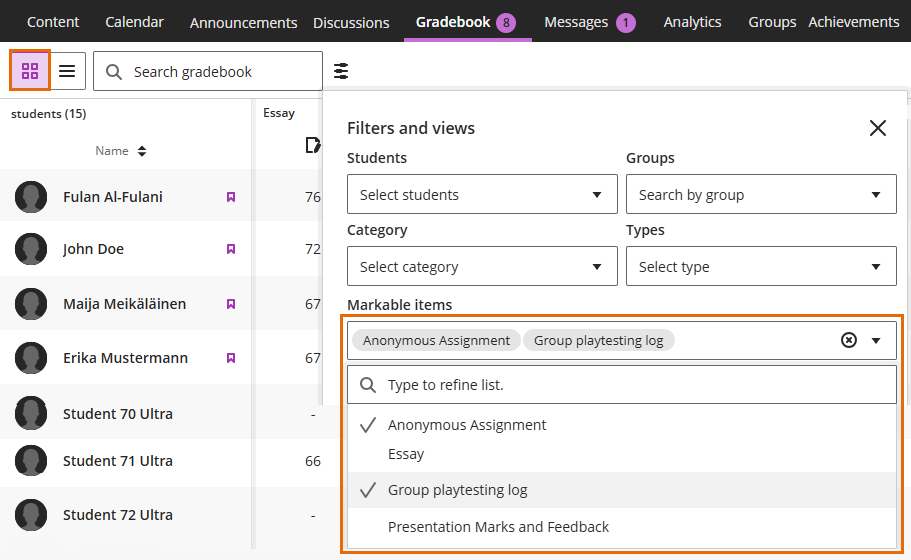Click John Doe's Essay mark 72
This screenshot has height=560, width=911.
[x=313, y=249]
